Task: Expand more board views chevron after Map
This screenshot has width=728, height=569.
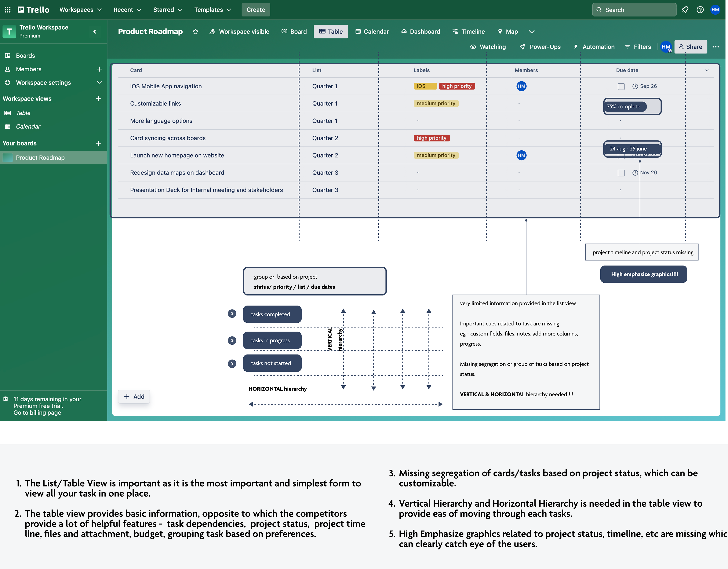Action: (531, 32)
